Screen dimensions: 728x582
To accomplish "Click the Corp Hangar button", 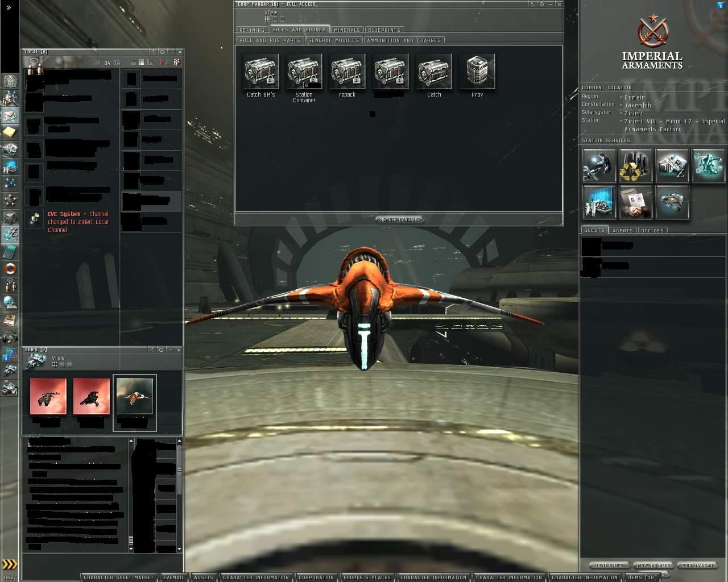I will (698, 565).
